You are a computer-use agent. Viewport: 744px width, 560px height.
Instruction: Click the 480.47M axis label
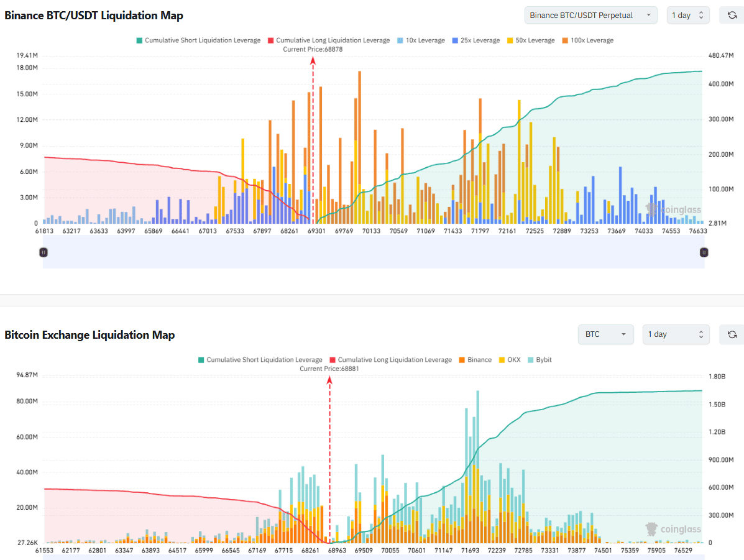pyautogui.click(x=721, y=55)
